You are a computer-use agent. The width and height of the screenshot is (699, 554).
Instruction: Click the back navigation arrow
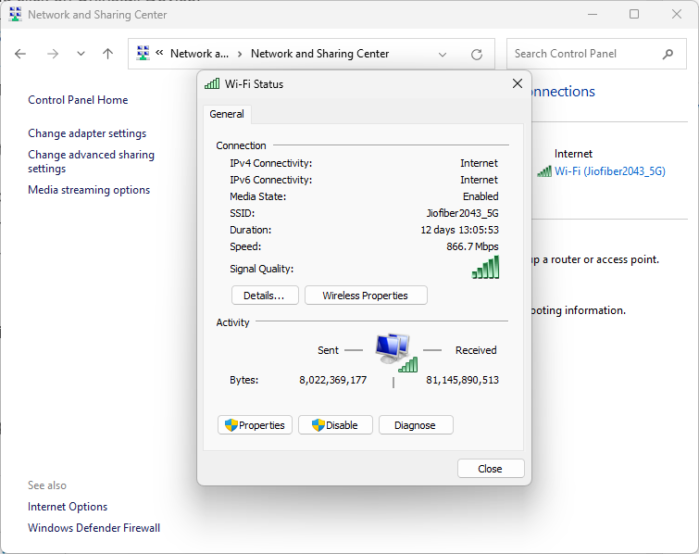point(20,54)
